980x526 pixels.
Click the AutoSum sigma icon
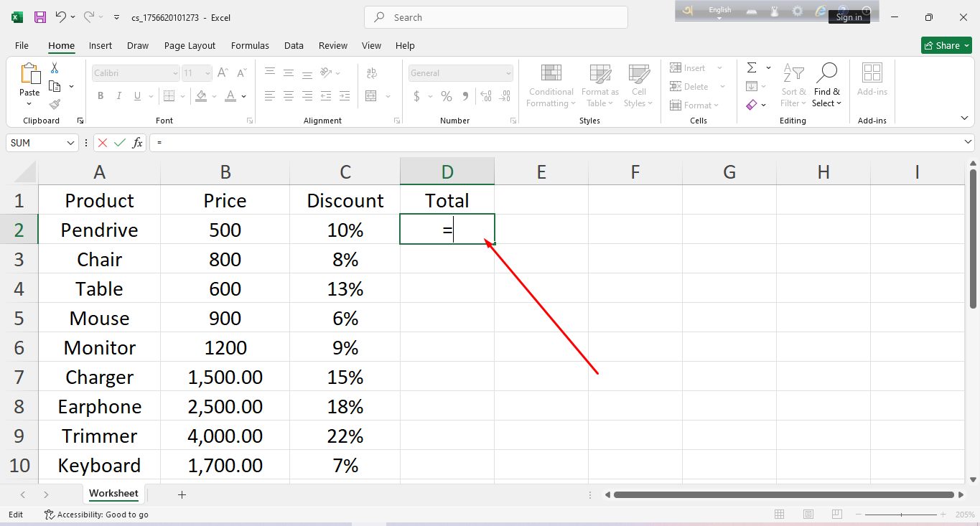752,68
